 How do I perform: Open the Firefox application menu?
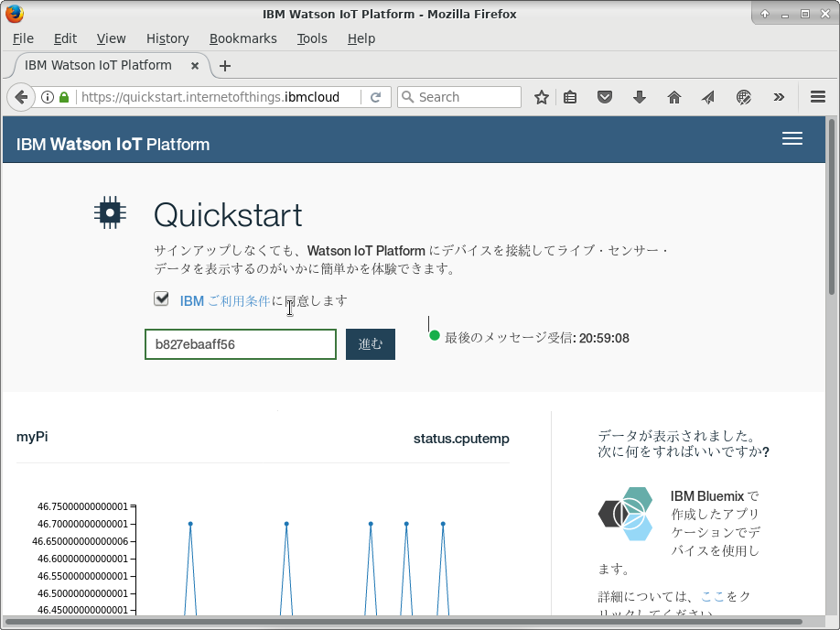click(x=817, y=96)
